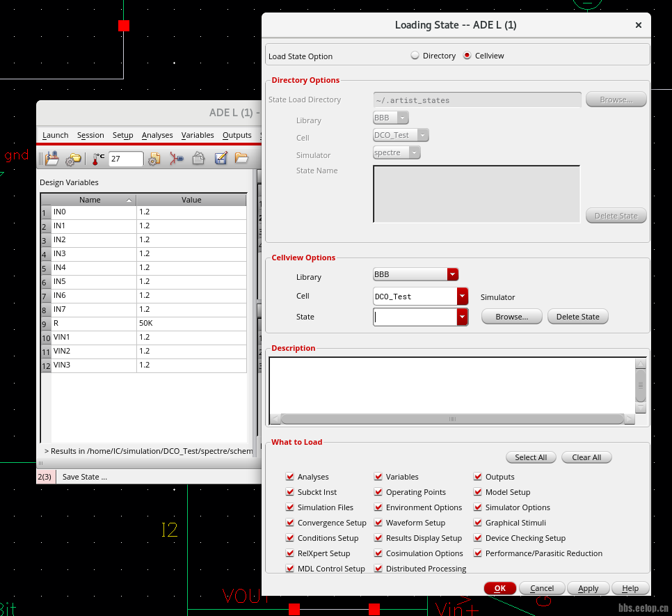Viewport: 672px width, 616px height.
Task: Click the stacked documents toolbar icon
Action: [x=198, y=159]
